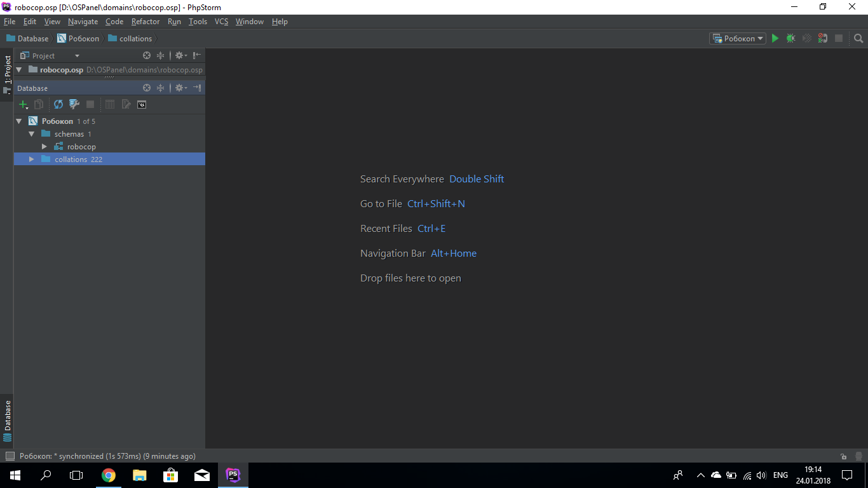Open the Робокоп run configuration dropdown
The height and width of the screenshot is (488, 868).
738,38
